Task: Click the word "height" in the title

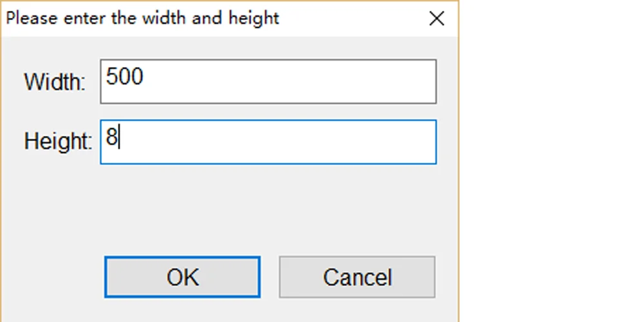Action: point(254,18)
